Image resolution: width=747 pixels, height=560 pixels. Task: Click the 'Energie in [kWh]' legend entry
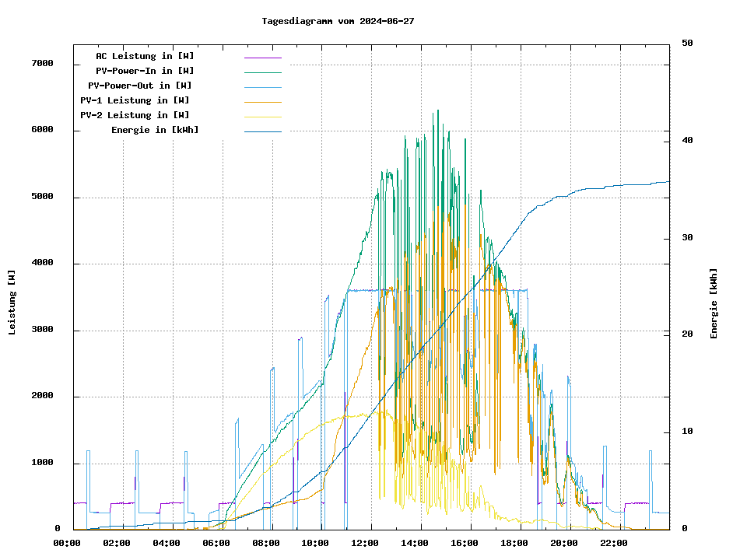[x=155, y=130]
